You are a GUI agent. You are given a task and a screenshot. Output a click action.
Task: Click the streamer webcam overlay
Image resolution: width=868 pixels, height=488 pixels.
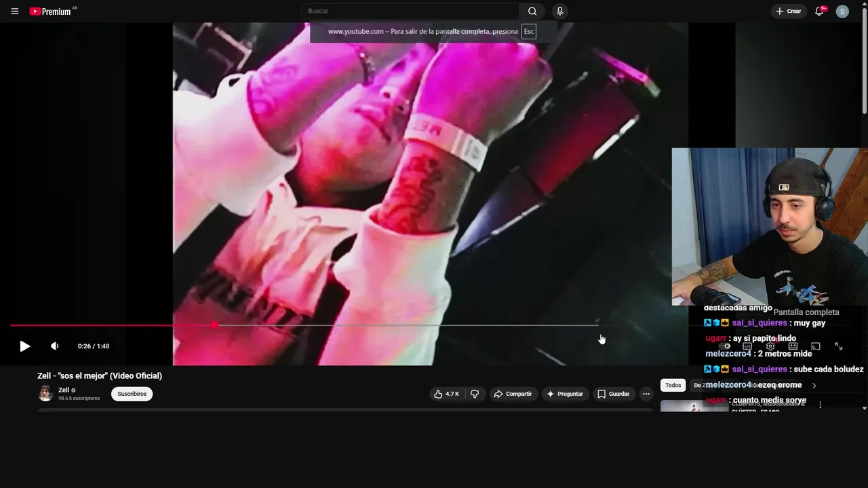pos(770,226)
